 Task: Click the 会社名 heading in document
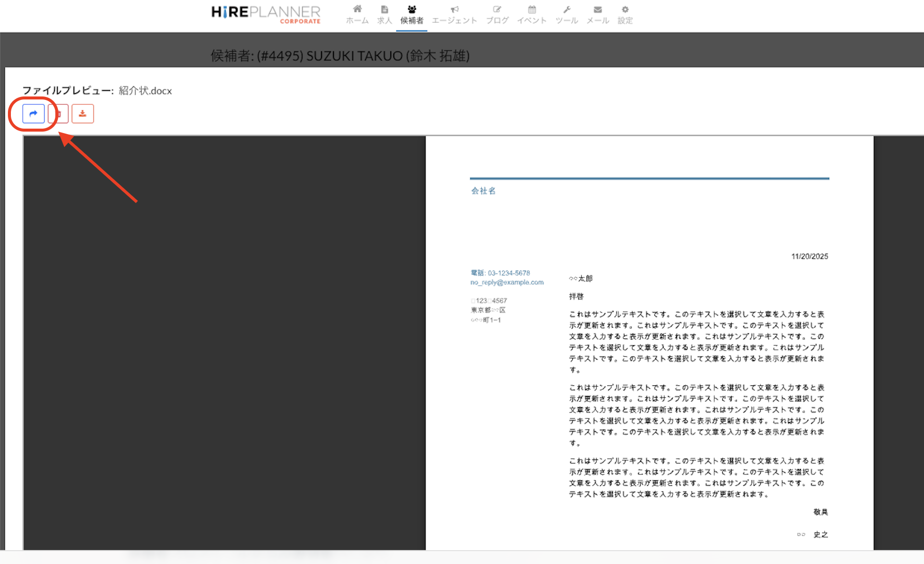pyautogui.click(x=483, y=191)
